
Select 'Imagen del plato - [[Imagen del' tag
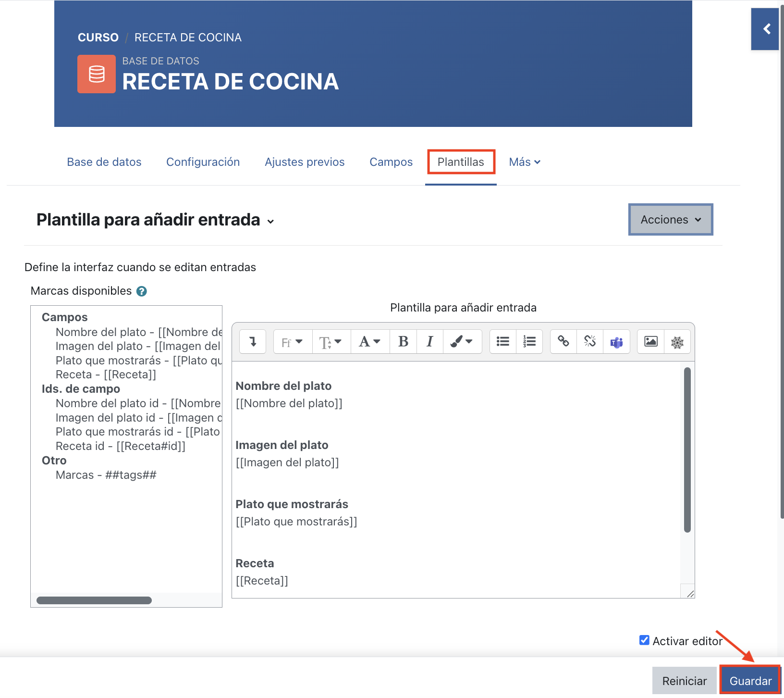point(138,346)
